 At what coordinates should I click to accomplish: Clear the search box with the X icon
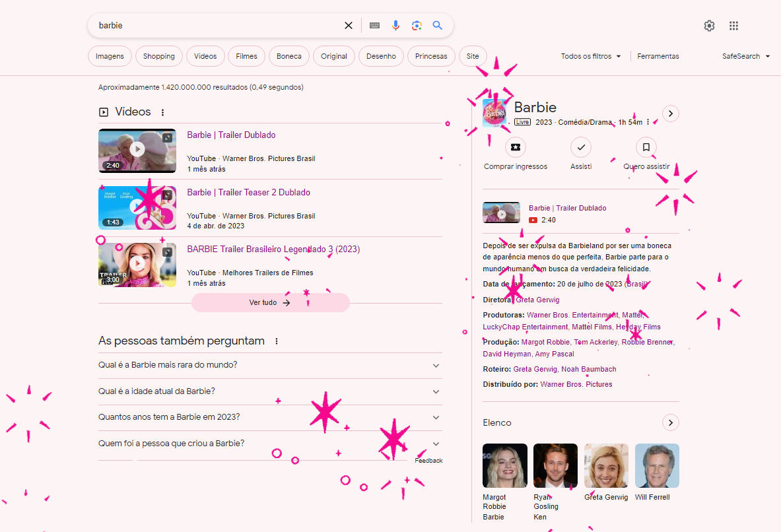click(349, 26)
